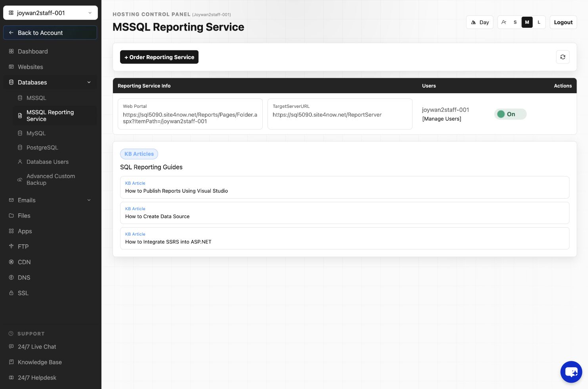Select medium text size M
Viewport: 588px width, 389px height.
pyautogui.click(x=527, y=22)
